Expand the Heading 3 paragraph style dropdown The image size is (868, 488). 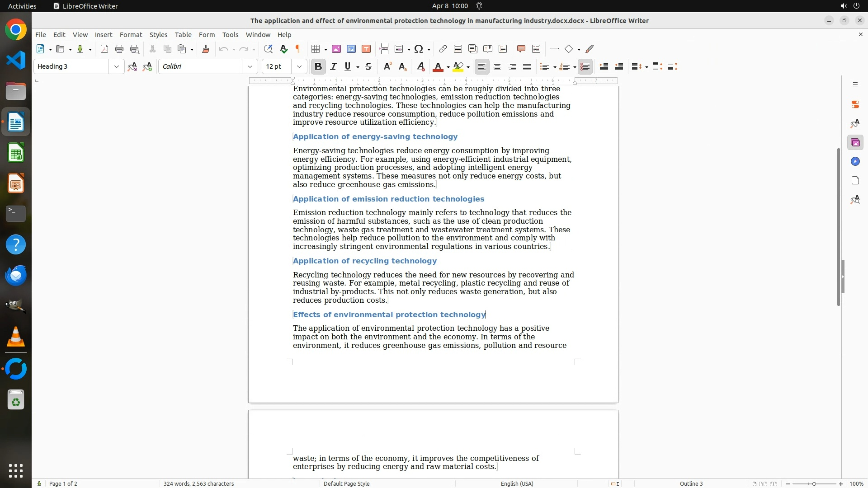[x=116, y=67]
